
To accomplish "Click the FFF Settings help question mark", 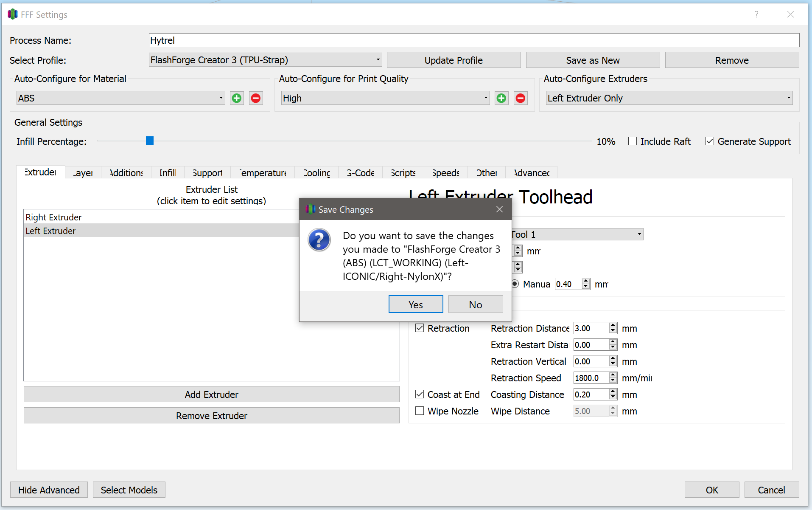I will [x=756, y=14].
